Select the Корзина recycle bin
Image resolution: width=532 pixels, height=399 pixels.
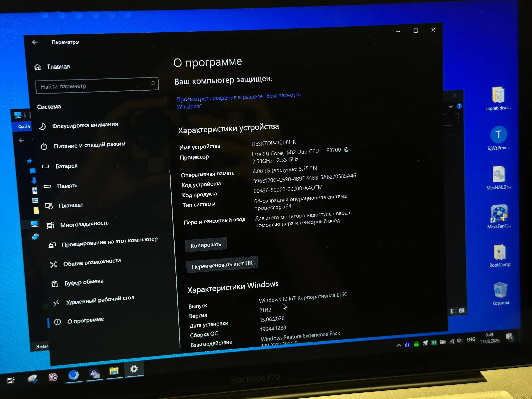pyautogui.click(x=500, y=294)
